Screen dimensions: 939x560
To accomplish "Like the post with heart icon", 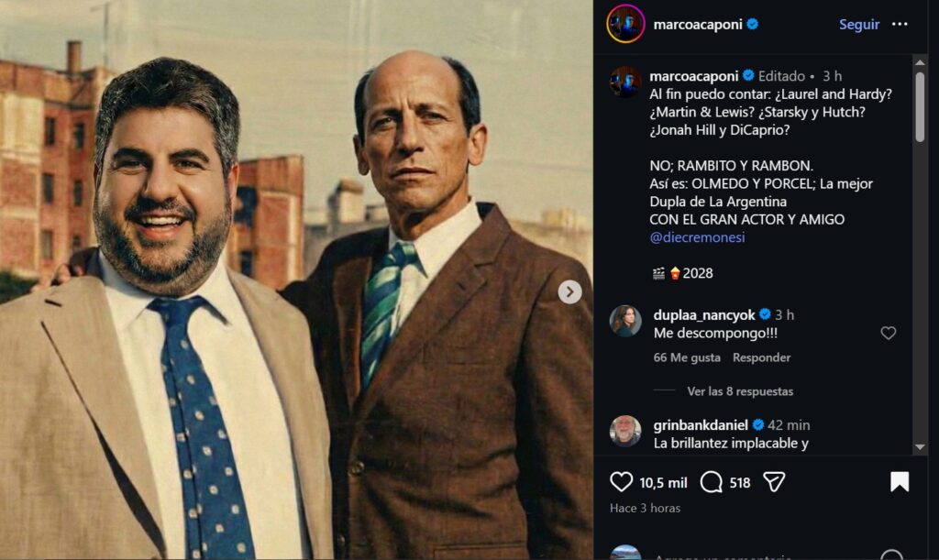I will click(x=622, y=482).
